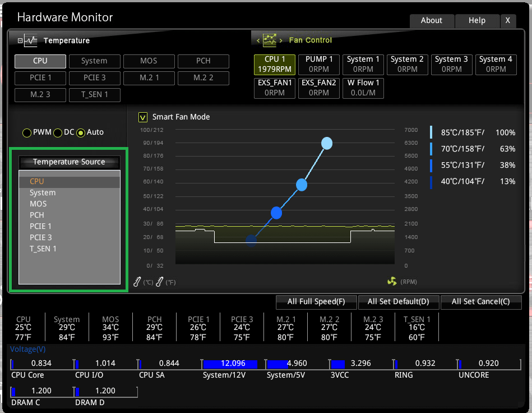532x413 pixels.
Task: Close Hardware Monitor with X button
Action: [x=508, y=21]
